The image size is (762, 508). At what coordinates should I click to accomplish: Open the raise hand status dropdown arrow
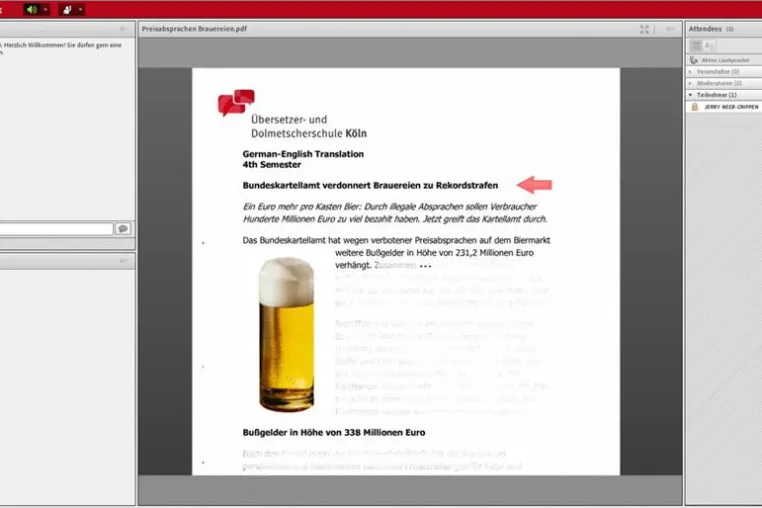(80, 9)
